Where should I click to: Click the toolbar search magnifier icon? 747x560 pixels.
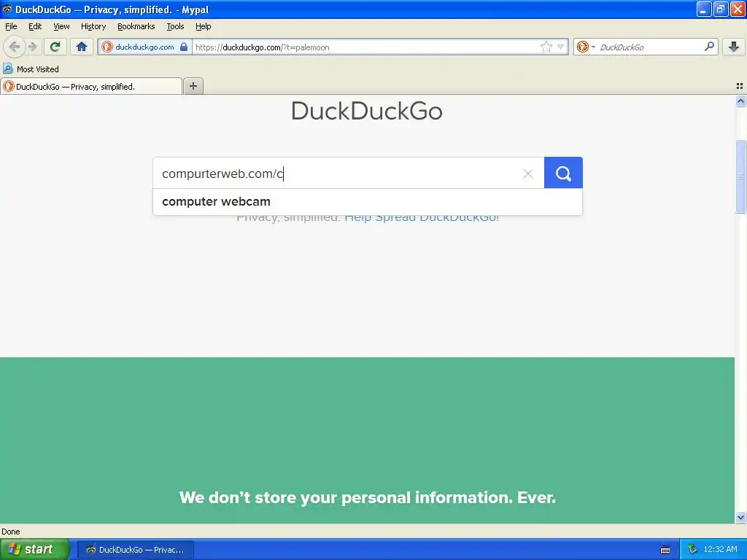(x=709, y=47)
